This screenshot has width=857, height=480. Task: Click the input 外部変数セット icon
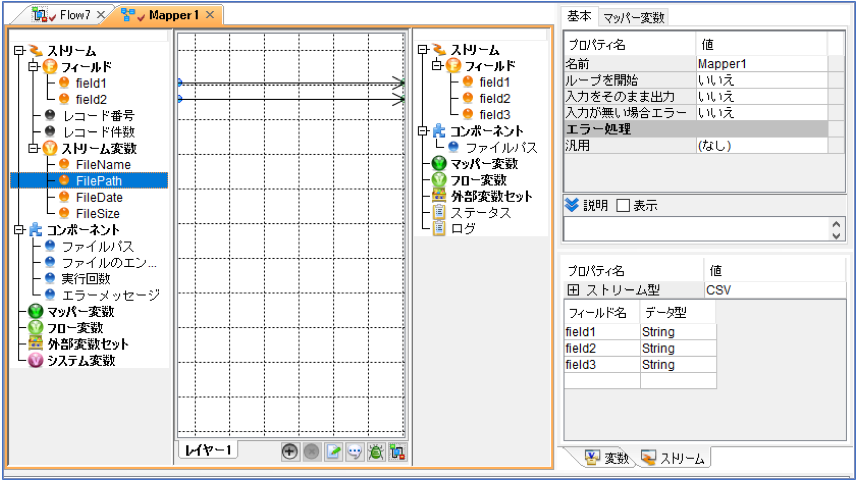(36, 344)
